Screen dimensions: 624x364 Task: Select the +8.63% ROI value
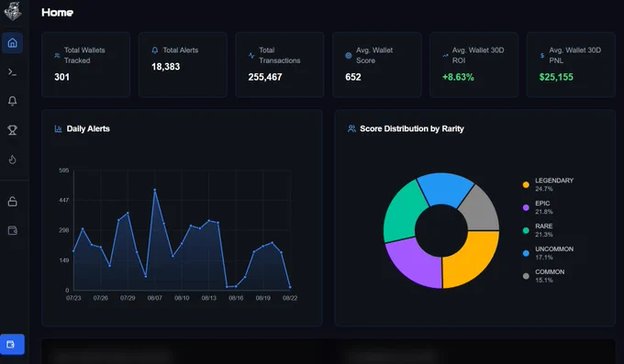[x=458, y=77]
